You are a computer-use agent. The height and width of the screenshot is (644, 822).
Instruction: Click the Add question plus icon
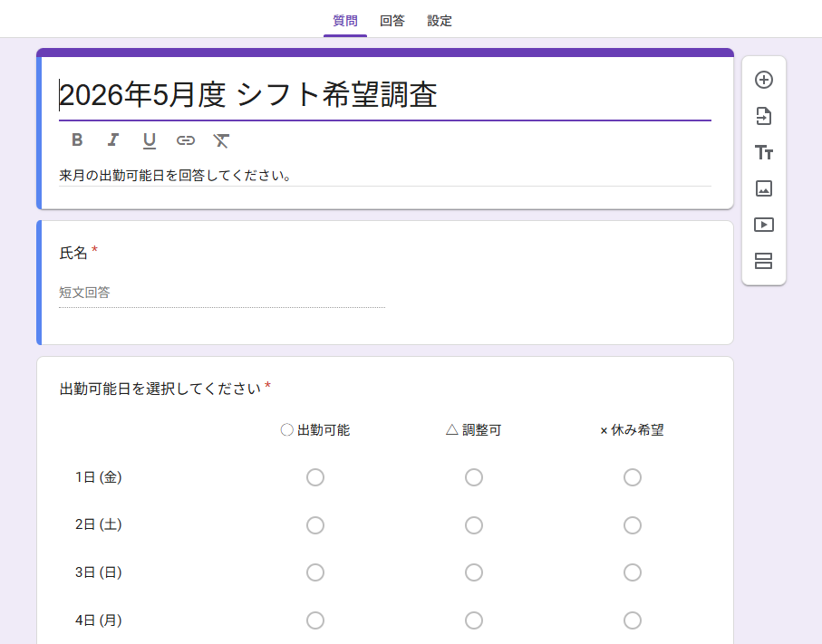(x=764, y=80)
